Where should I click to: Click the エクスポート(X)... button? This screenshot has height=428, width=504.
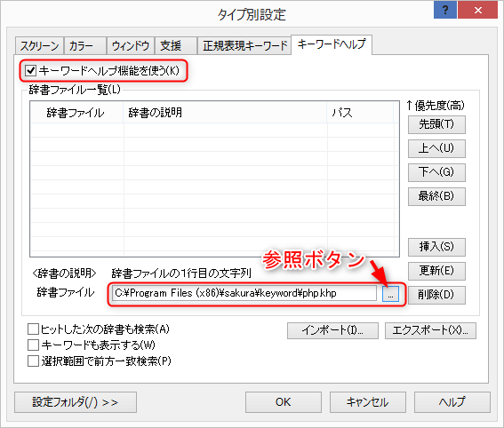(x=430, y=330)
